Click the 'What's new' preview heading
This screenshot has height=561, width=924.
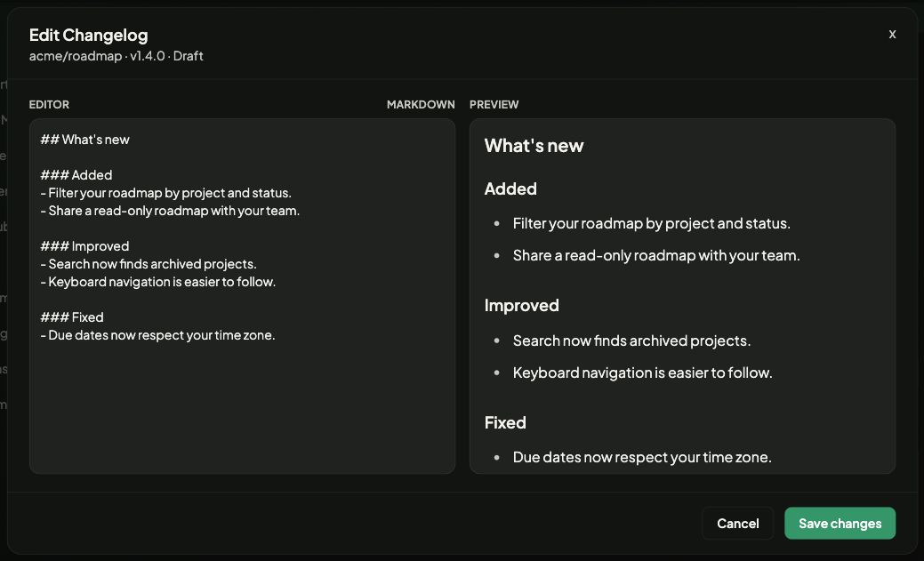[534, 146]
